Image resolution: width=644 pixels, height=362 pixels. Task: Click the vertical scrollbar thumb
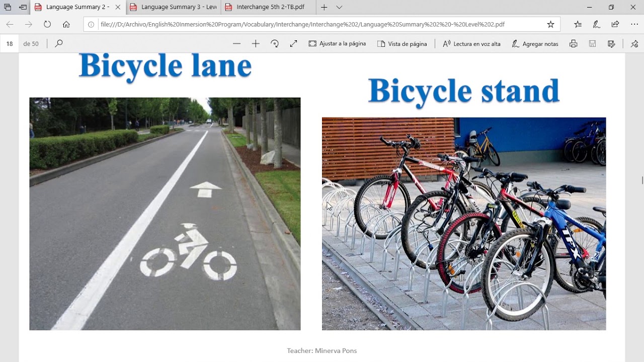[x=641, y=180]
